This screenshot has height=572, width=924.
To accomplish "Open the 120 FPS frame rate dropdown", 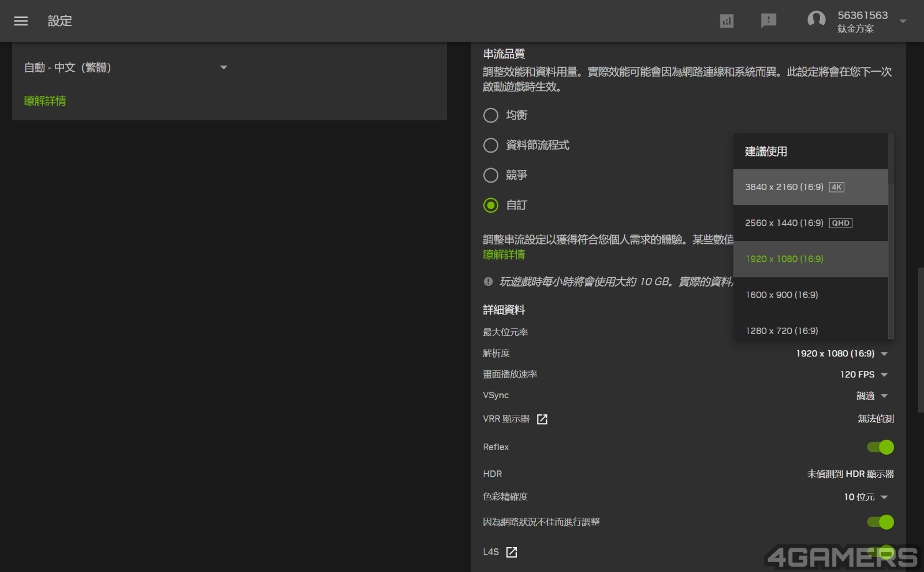I will (863, 375).
